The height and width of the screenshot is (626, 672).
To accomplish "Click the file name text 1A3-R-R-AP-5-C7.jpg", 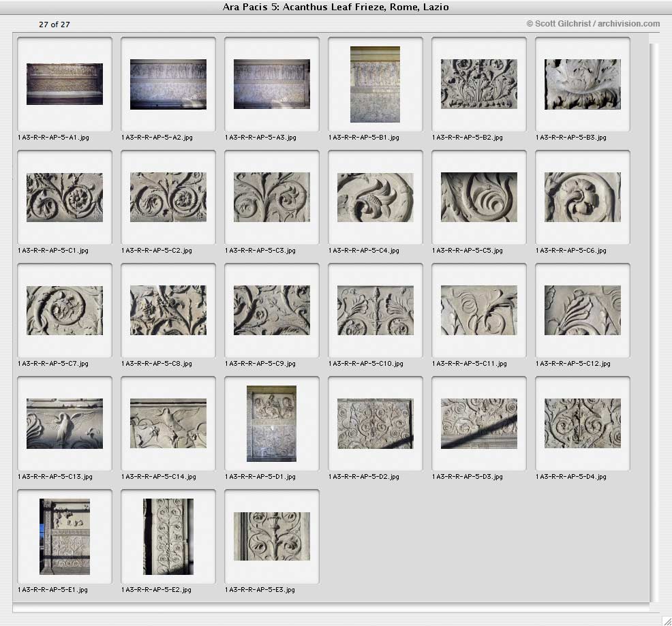I will (x=53, y=364).
